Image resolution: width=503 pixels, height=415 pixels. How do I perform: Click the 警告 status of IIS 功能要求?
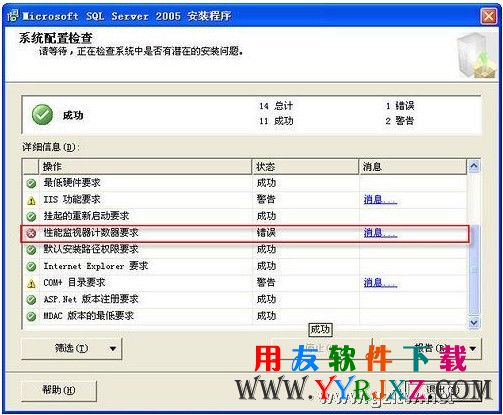coord(266,199)
